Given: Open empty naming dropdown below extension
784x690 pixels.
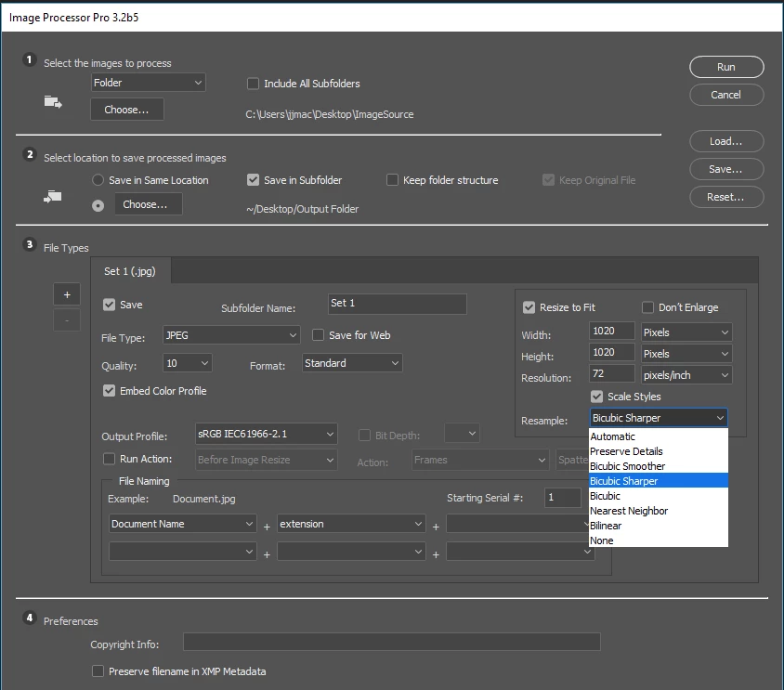Looking at the screenshot, I should coord(351,552).
